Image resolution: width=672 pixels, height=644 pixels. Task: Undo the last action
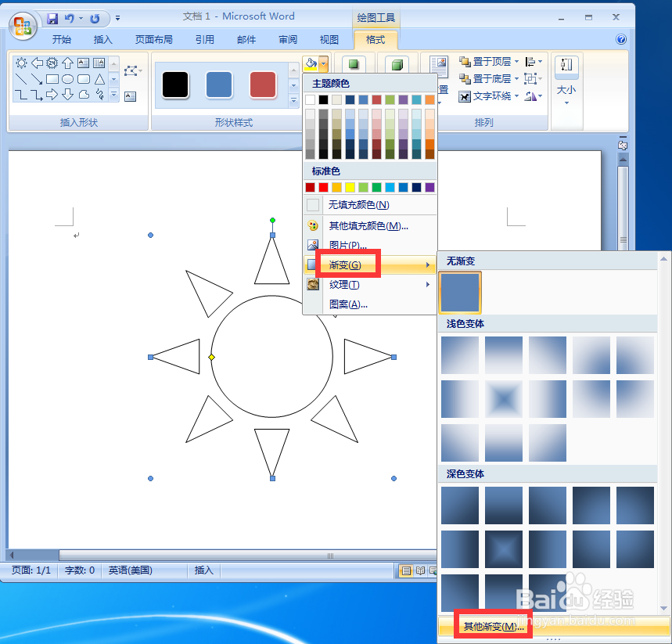(70, 19)
